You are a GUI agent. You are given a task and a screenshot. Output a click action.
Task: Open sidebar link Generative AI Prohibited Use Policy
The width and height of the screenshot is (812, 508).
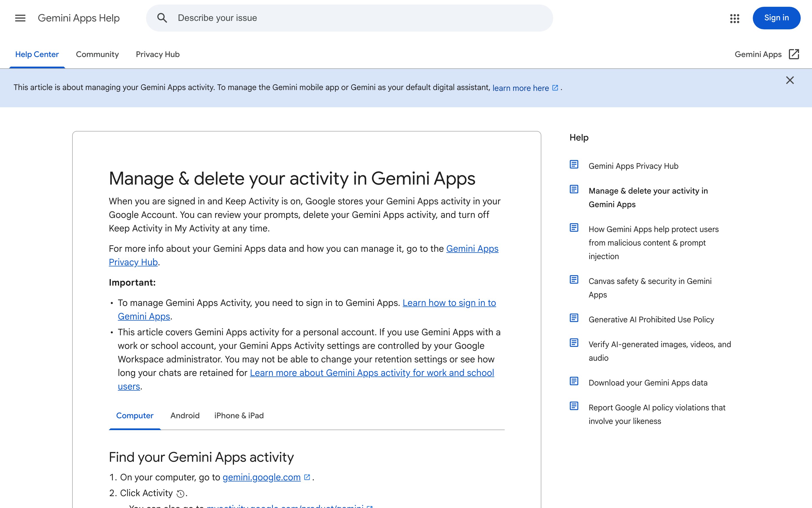click(651, 319)
